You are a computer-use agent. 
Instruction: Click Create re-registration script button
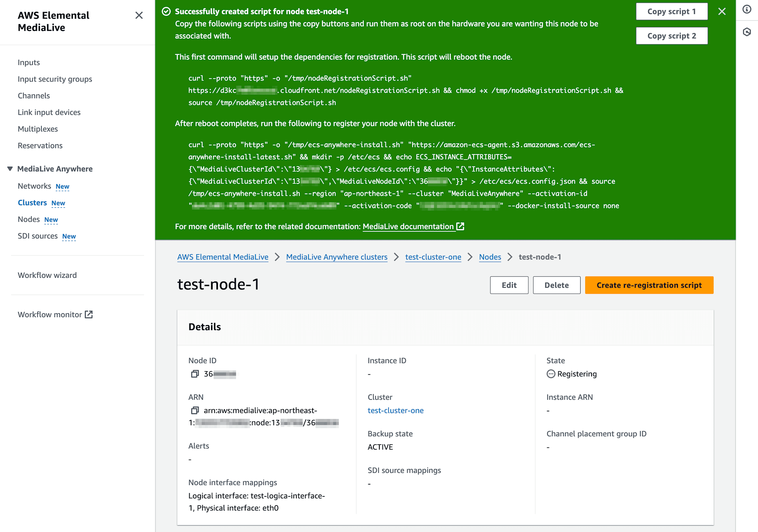(x=649, y=285)
